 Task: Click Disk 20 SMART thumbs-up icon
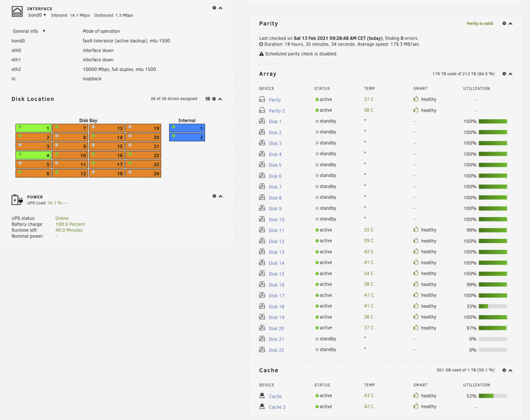416,327
